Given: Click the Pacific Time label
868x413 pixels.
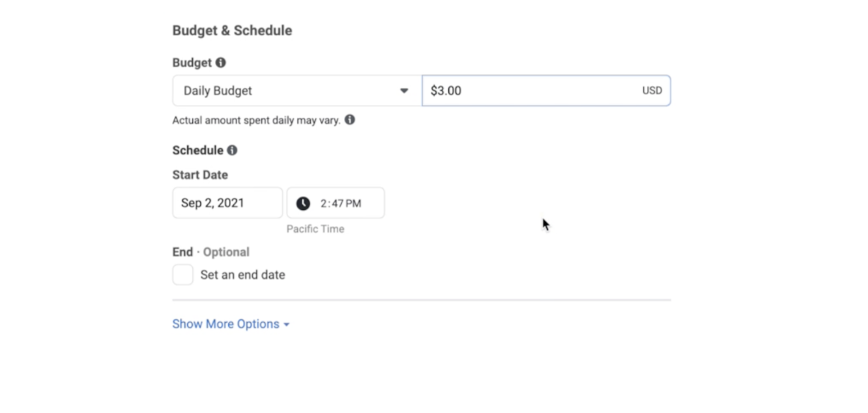Looking at the screenshot, I should [x=315, y=229].
